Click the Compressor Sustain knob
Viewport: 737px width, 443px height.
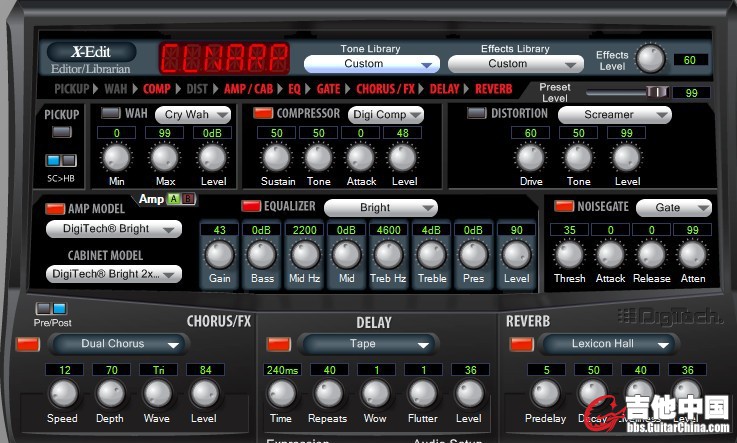(277, 158)
